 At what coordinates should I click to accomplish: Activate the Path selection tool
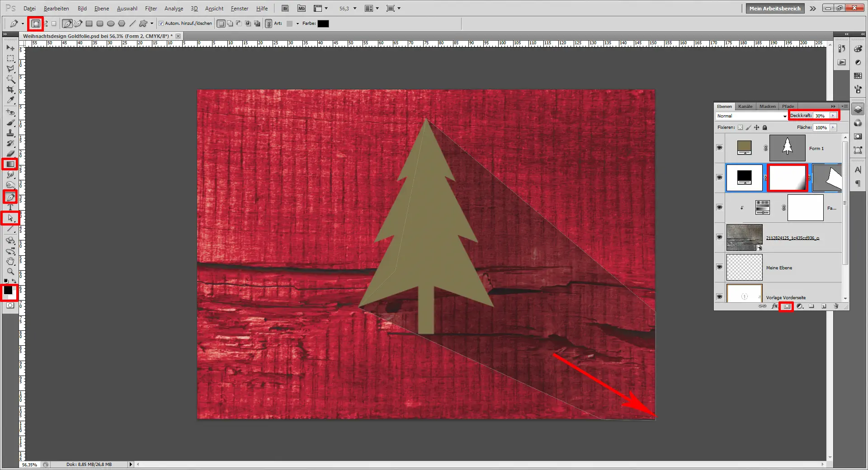point(10,218)
